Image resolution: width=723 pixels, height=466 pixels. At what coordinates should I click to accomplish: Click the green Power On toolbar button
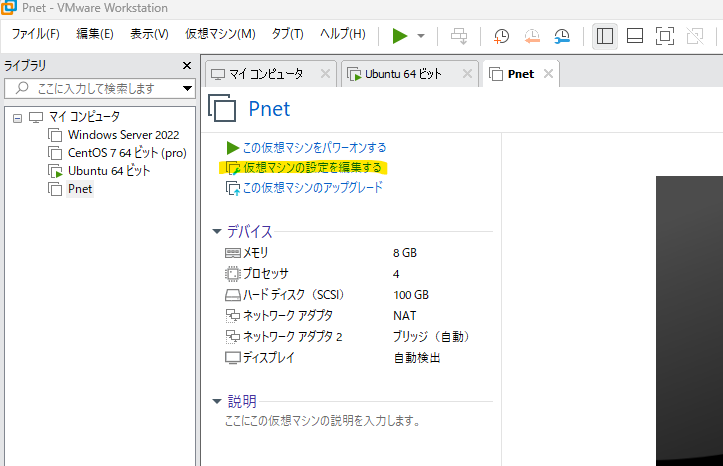(x=400, y=35)
